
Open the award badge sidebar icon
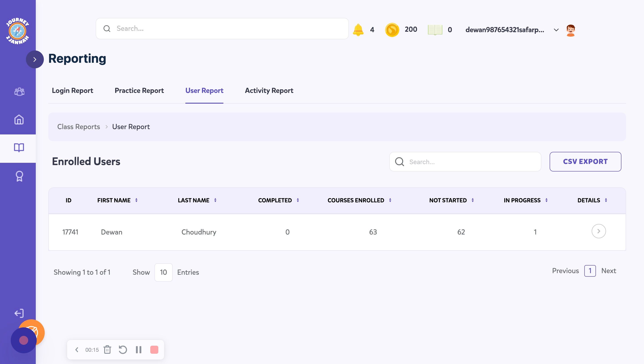(x=19, y=176)
